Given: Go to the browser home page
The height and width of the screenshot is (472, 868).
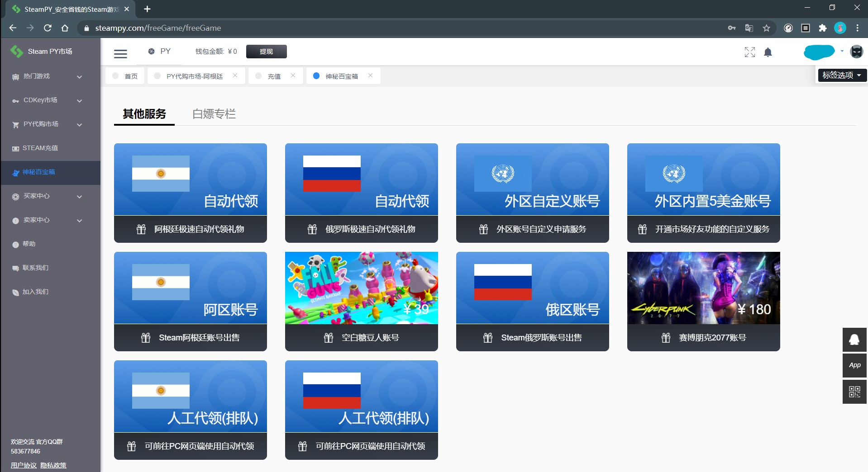Looking at the screenshot, I should [x=65, y=28].
